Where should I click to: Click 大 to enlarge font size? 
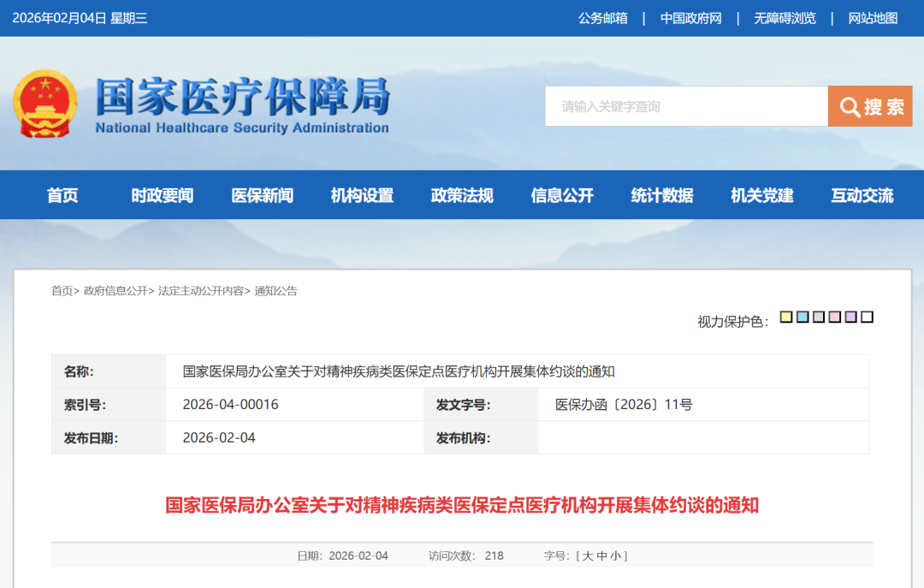(x=587, y=555)
